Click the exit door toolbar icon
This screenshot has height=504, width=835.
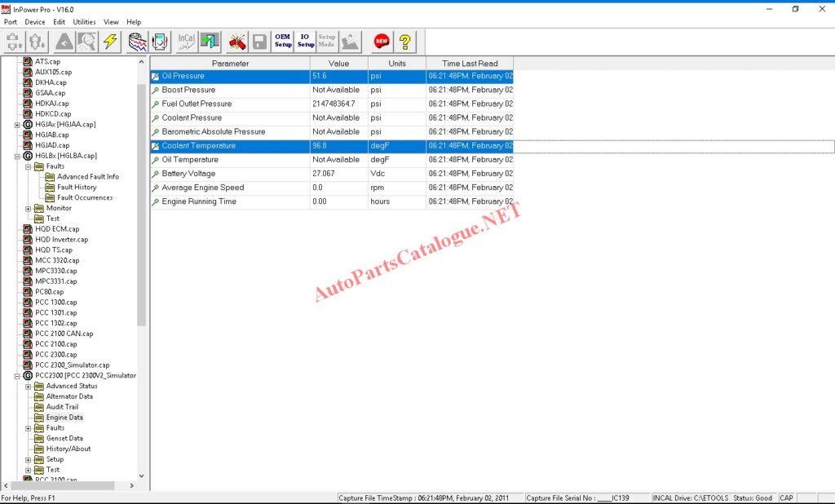(x=209, y=40)
